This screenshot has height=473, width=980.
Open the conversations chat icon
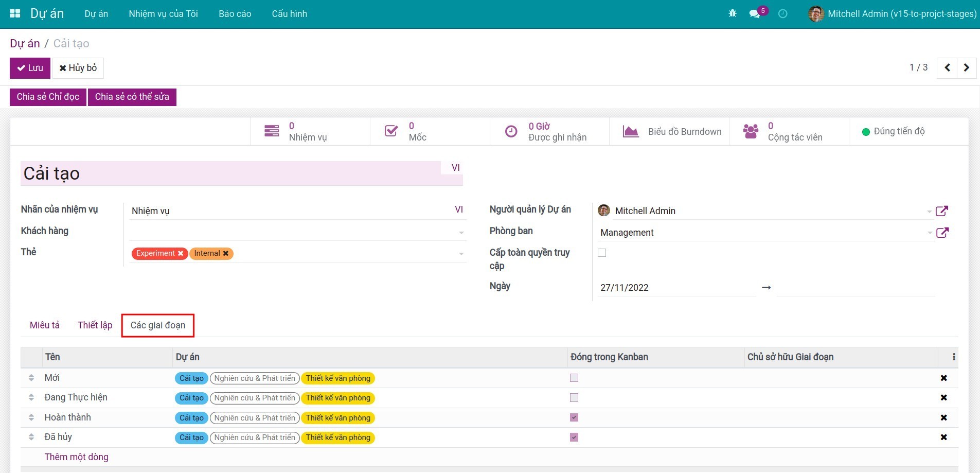coord(755,14)
